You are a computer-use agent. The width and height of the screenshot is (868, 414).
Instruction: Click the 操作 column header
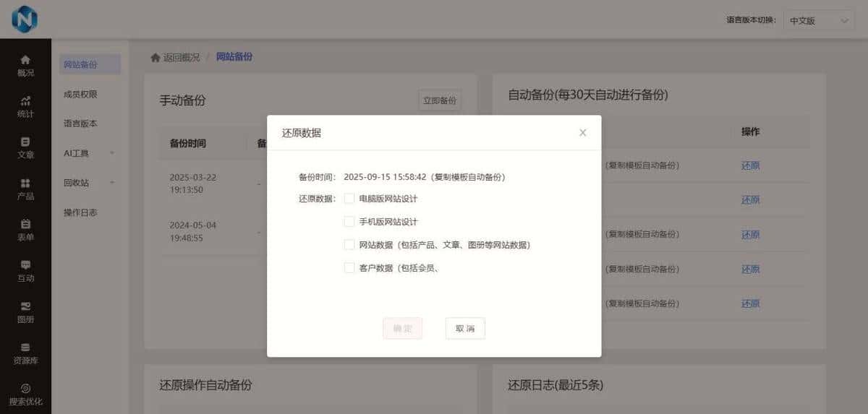[x=751, y=131]
